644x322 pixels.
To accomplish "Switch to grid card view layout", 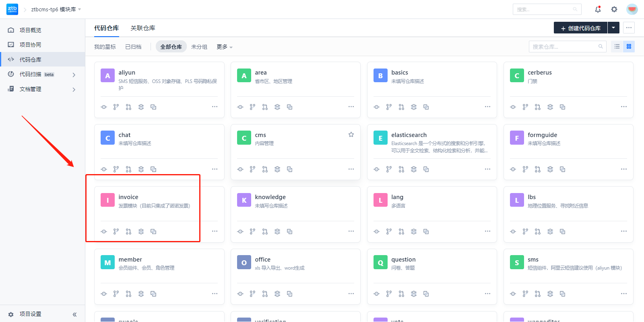I will (x=629, y=47).
